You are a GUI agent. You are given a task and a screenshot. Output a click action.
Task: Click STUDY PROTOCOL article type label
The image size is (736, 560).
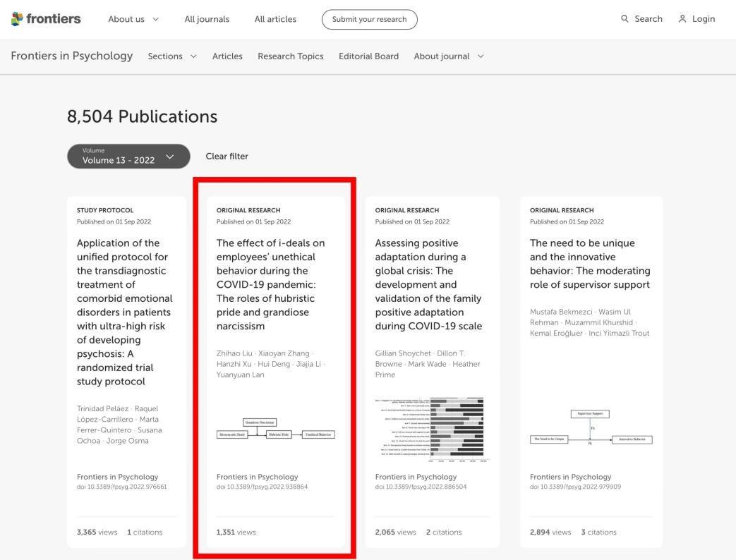click(x=105, y=210)
